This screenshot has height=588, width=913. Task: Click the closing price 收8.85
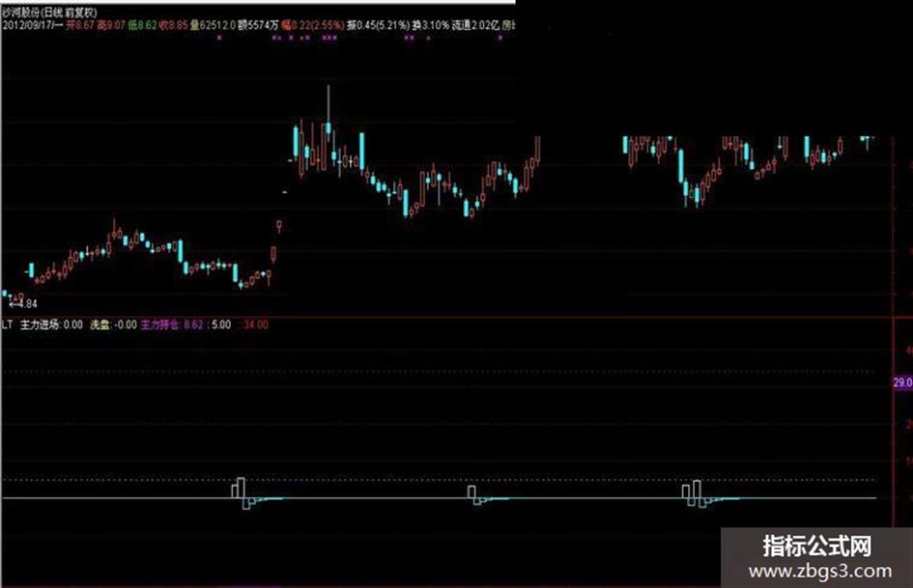pyautogui.click(x=174, y=25)
